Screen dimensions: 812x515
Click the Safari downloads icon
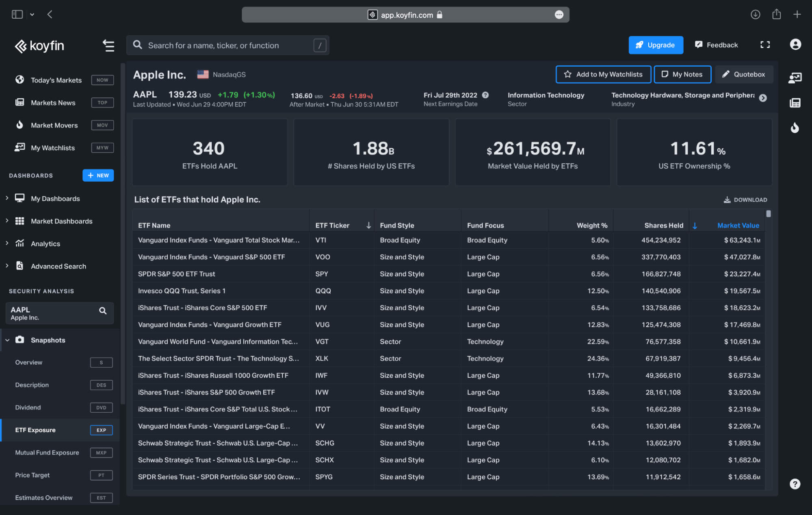(755, 15)
